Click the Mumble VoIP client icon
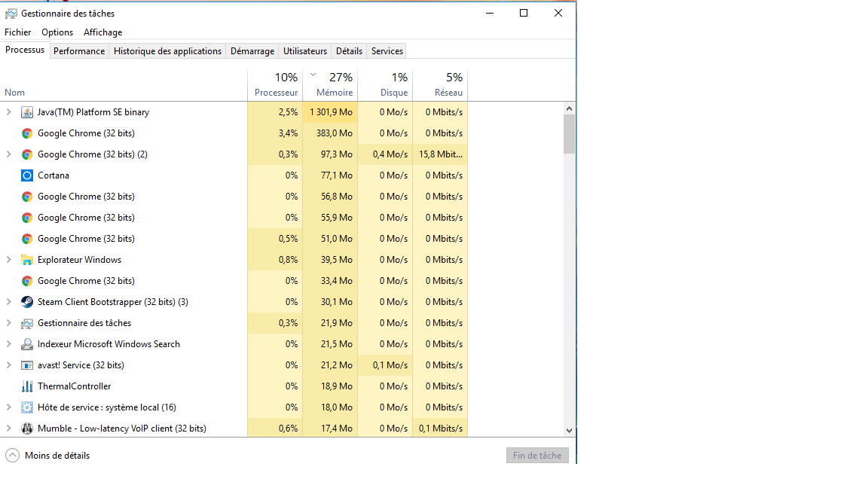The image size is (868, 488). (x=26, y=429)
